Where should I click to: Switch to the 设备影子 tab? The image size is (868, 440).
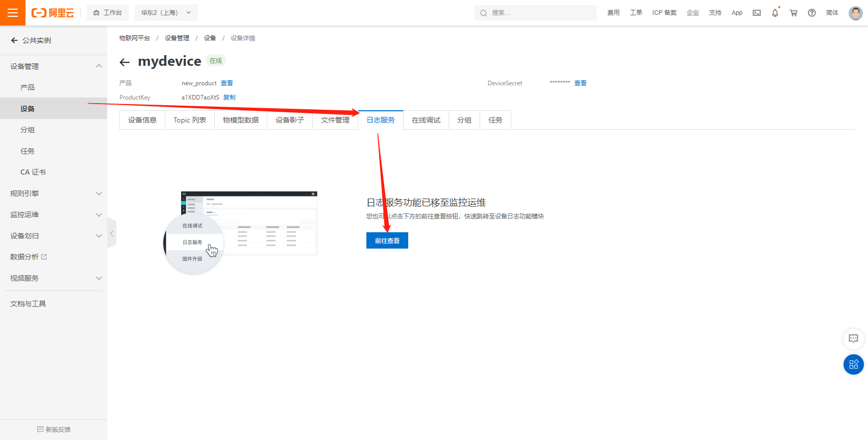290,120
